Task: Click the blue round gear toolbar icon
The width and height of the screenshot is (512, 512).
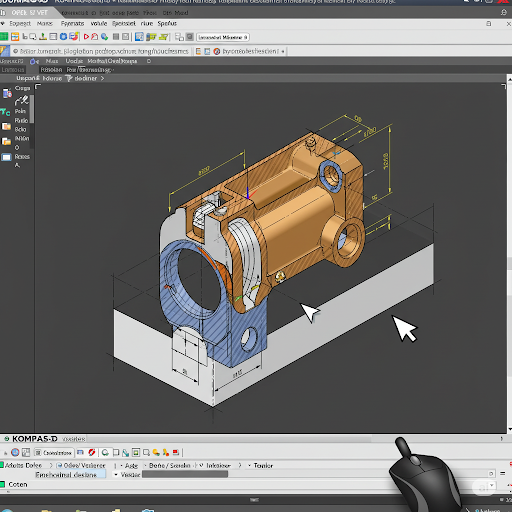Action: [63, 37]
